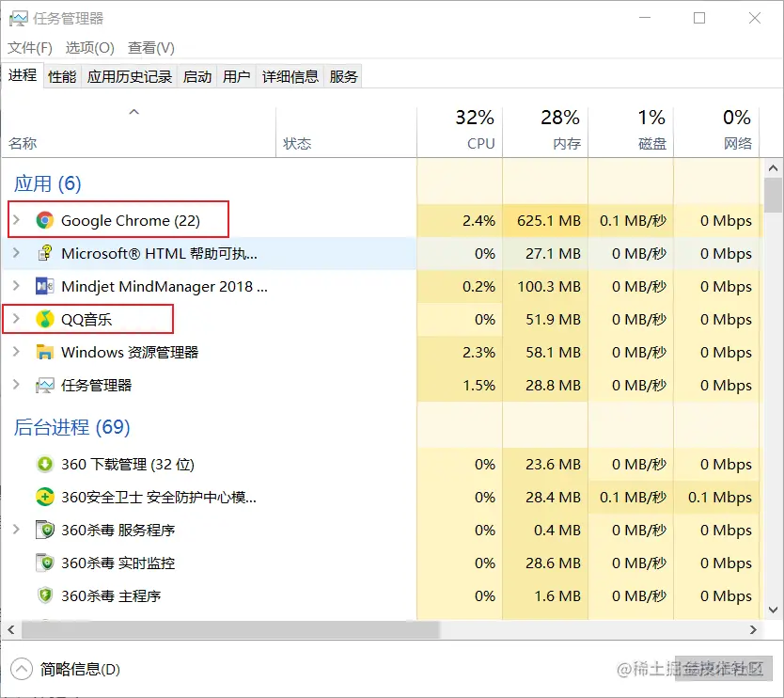The height and width of the screenshot is (698, 784).
Task: Click the 任务管理器 process row icon
Action: pos(44,386)
